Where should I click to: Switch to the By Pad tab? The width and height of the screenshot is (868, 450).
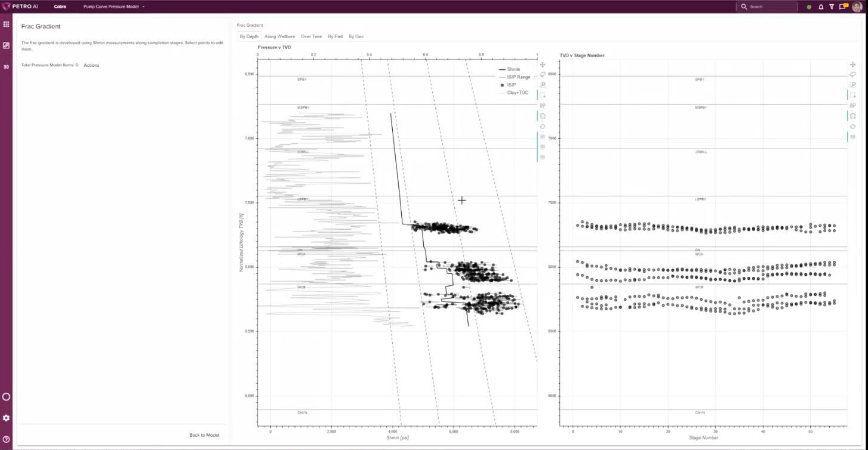(x=335, y=36)
